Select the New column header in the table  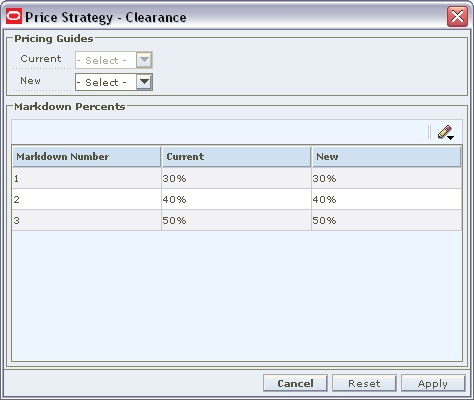pos(386,156)
